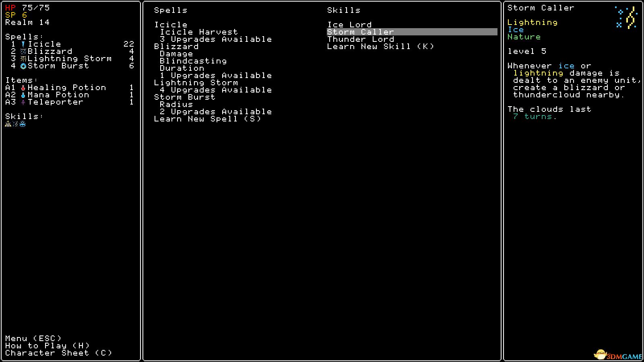
Task: Open How to Play (H)
Action: click(47, 346)
